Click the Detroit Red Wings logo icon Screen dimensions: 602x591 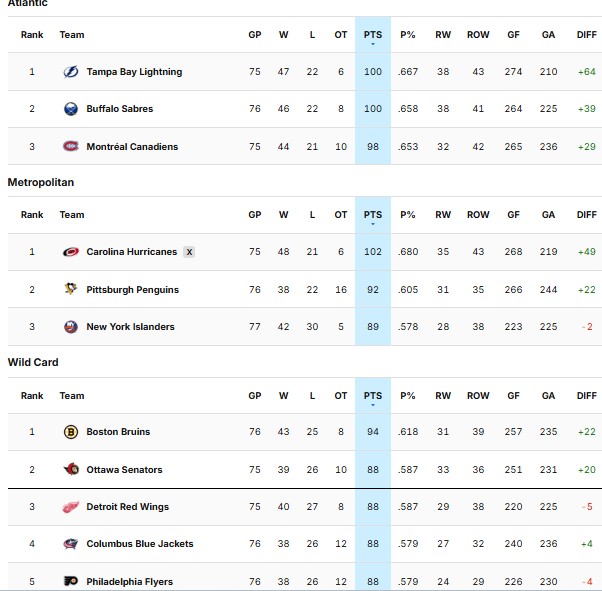click(x=71, y=507)
